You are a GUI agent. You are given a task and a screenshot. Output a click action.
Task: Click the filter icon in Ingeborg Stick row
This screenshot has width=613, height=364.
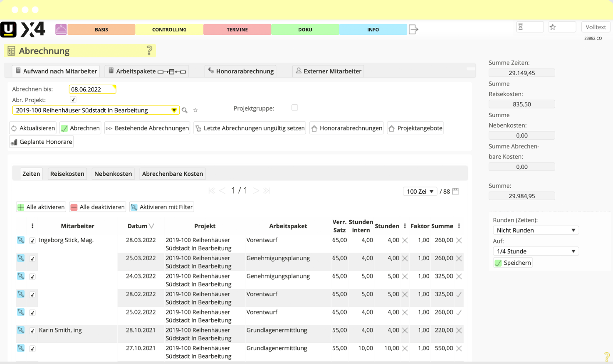(21, 240)
